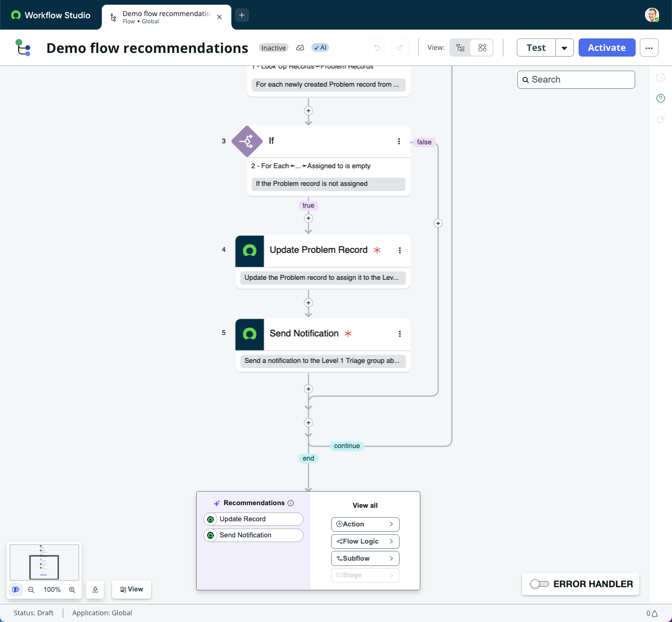Viewport: 672px width, 622px height.
Task: Click the Search field
Action: [x=576, y=79]
